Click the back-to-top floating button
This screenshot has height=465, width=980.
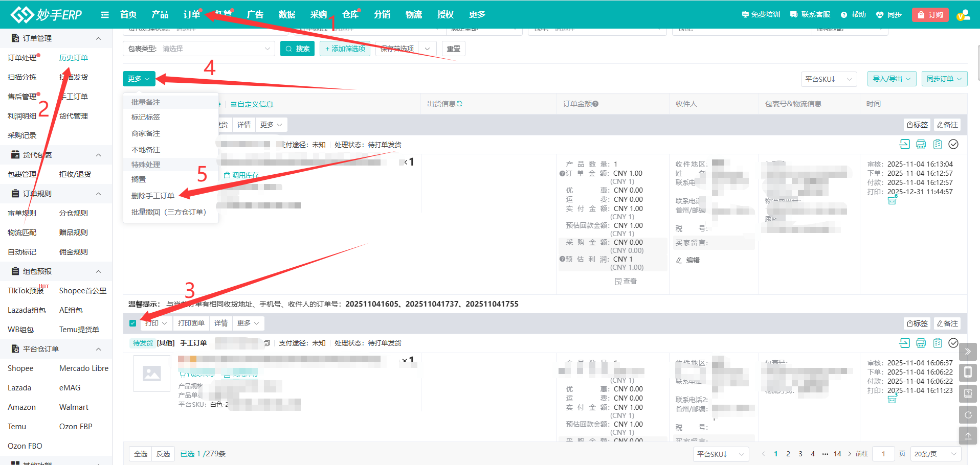pyautogui.click(x=968, y=435)
